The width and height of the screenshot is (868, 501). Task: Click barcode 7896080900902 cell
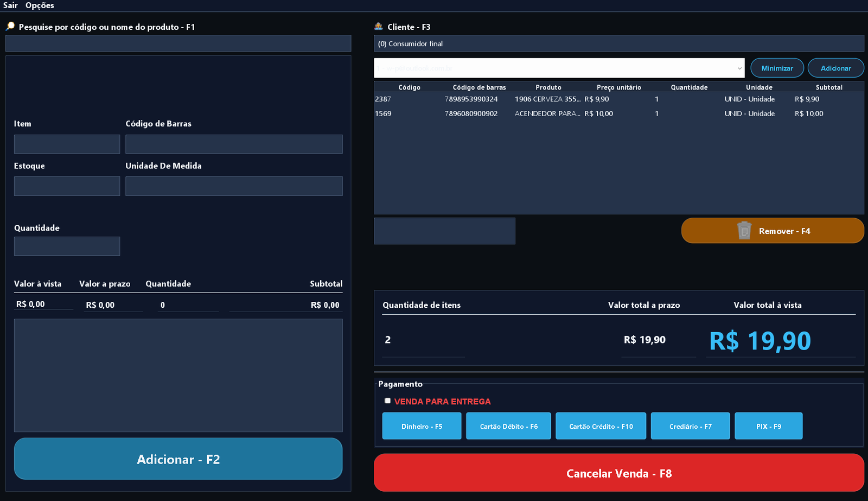471,113
